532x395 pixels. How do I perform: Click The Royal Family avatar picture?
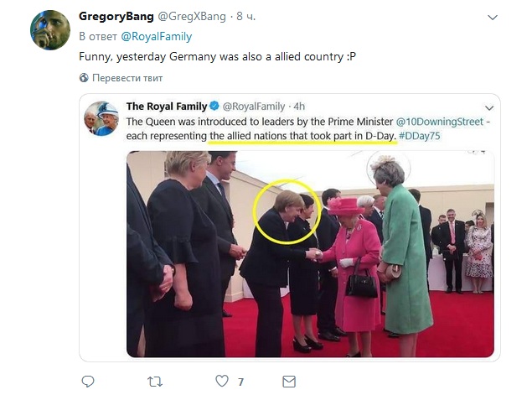tap(101, 118)
